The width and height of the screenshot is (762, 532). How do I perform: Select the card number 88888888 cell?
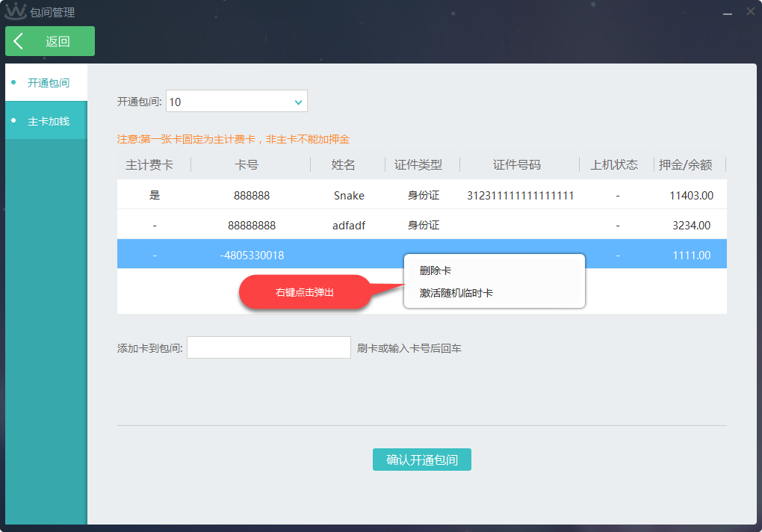click(x=251, y=226)
